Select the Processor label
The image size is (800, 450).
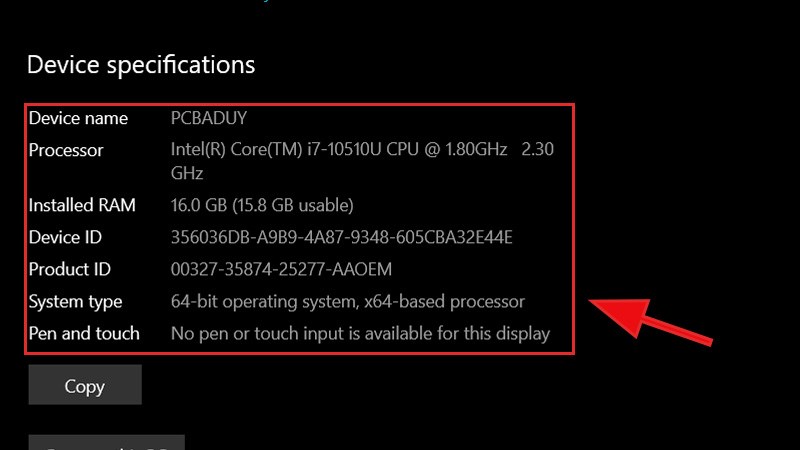coord(66,150)
